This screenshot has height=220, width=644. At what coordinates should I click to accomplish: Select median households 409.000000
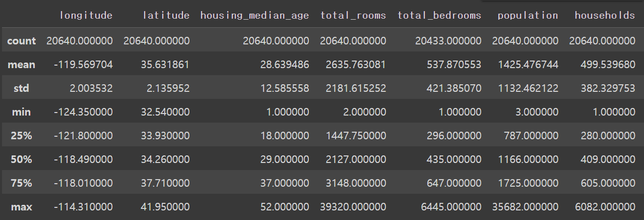click(x=608, y=159)
